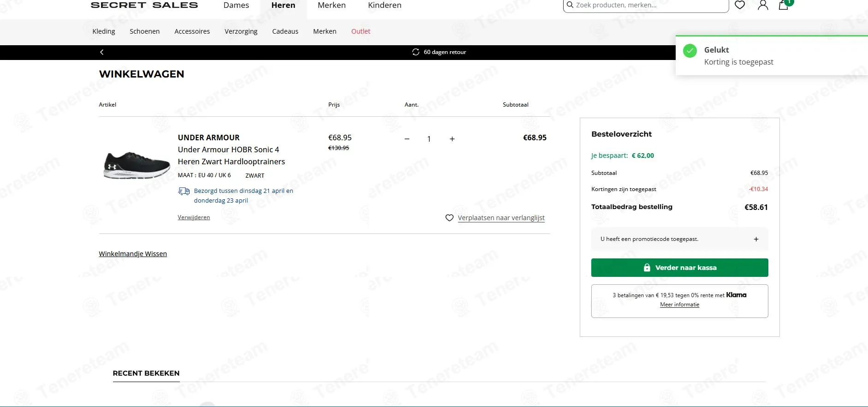Image resolution: width=868 pixels, height=407 pixels.
Task: Open the Kleding category
Action: tap(104, 31)
